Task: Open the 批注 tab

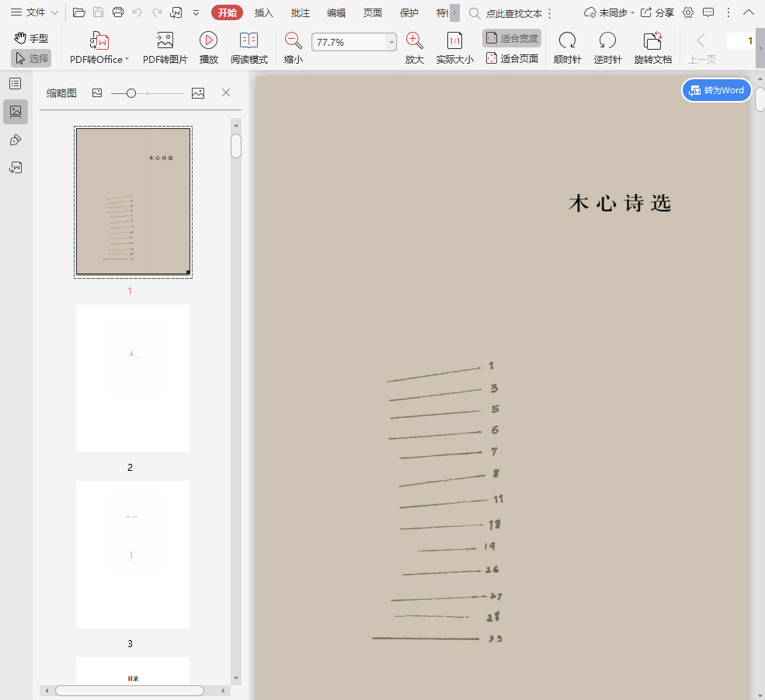Action: tap(301, 12)
